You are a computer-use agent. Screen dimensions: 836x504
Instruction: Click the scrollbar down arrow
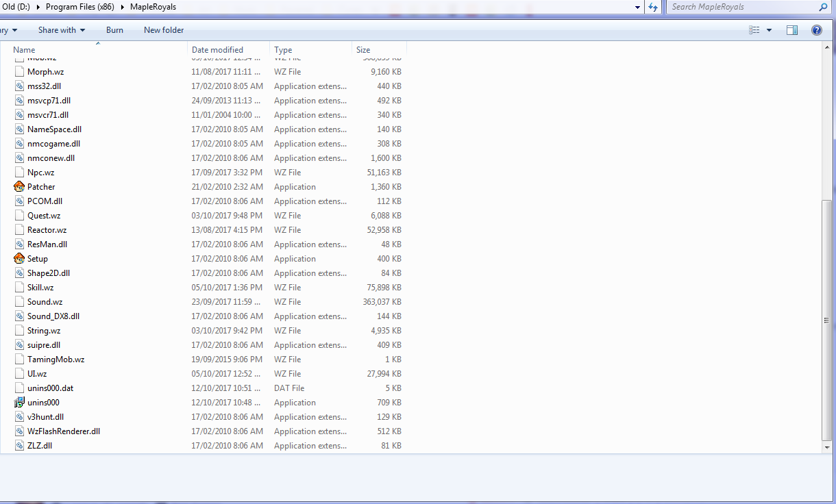tap(828, 447)
